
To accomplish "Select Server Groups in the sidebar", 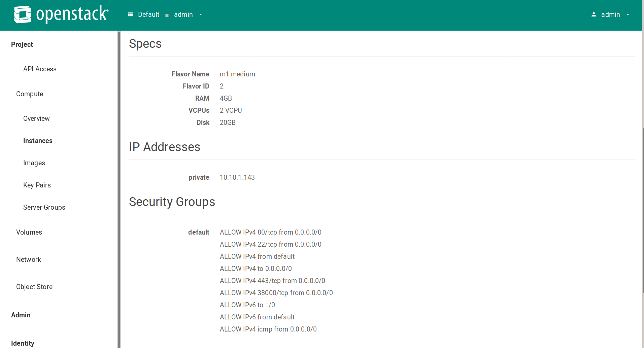I will [44, 207].
